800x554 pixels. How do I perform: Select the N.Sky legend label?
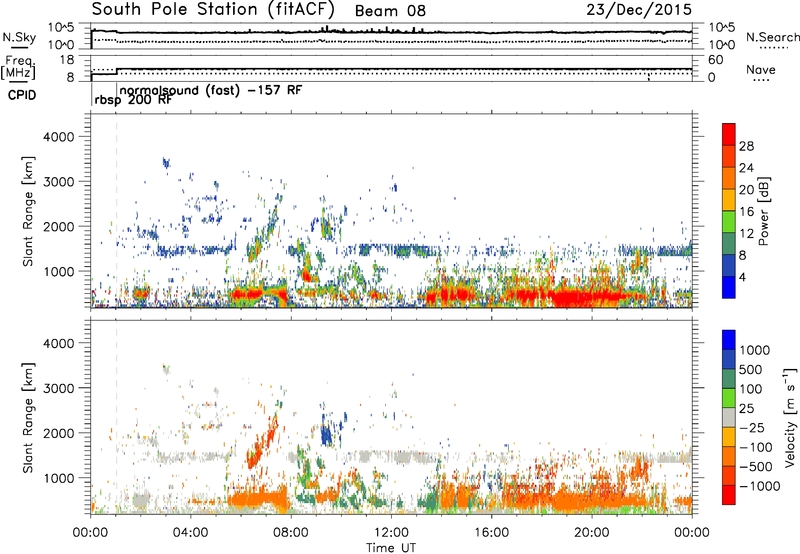pos(19,37)
